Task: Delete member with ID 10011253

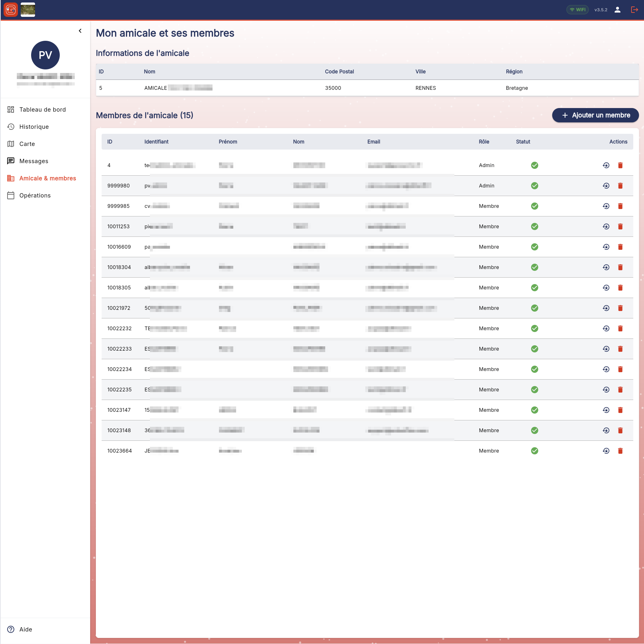Action: click(620, 226)
